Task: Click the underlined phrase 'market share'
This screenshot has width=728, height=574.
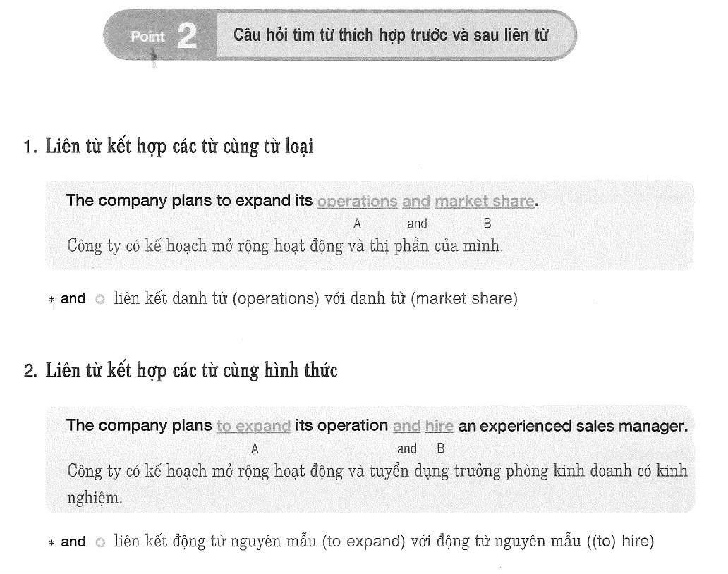Action: coord(484,202)
